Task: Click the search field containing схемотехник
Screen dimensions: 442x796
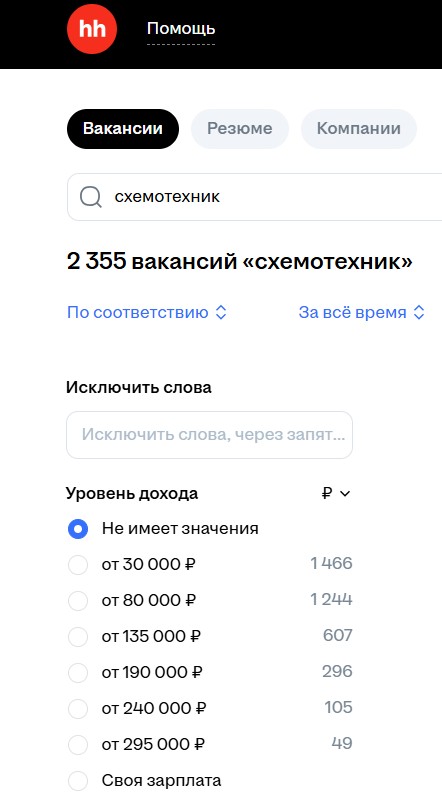Action: coord(255,197)
